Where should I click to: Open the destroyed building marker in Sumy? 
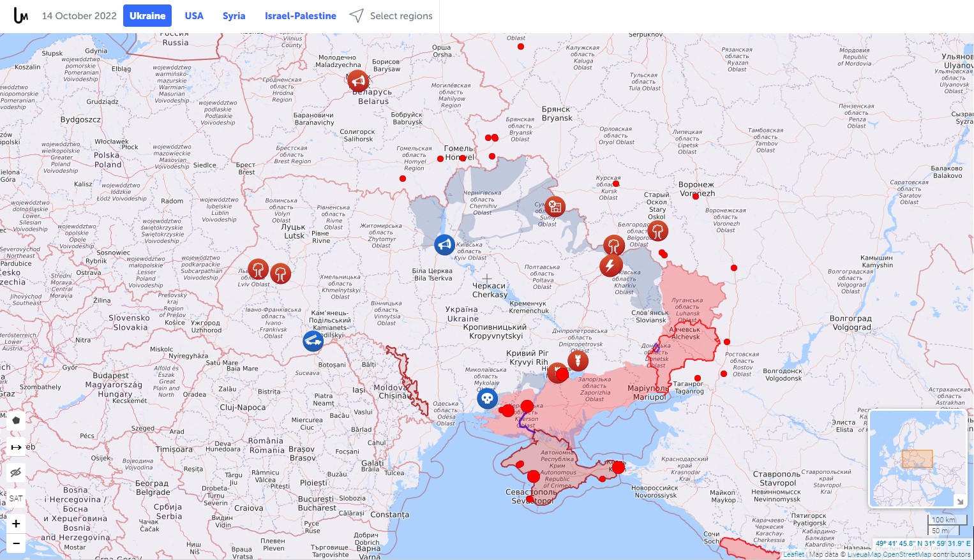pos(555,206)
